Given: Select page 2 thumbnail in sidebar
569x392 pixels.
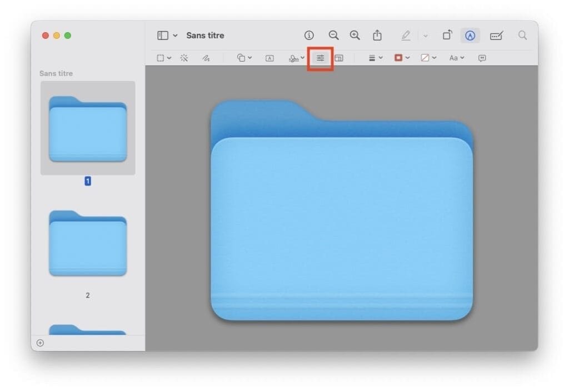Looking at the screenshot, I should [88, 244].
